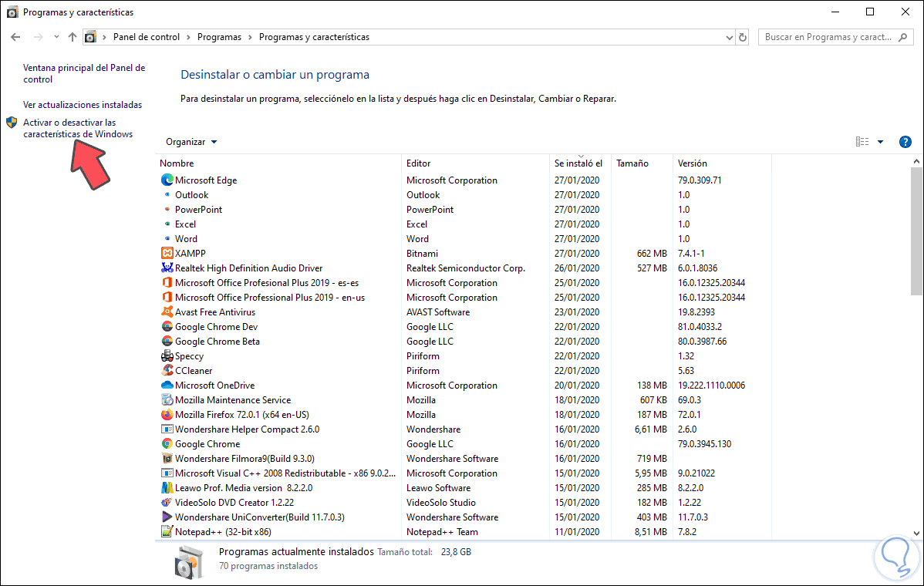Click the scrollbar up arrow

916,161
